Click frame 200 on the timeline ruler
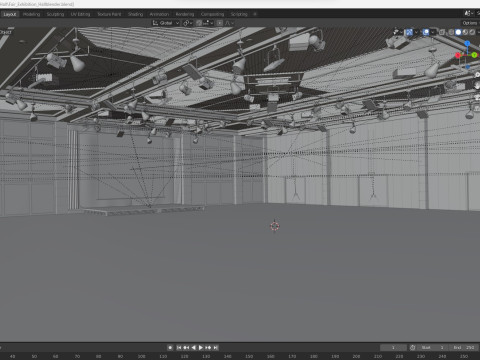 tap(356, 356)
